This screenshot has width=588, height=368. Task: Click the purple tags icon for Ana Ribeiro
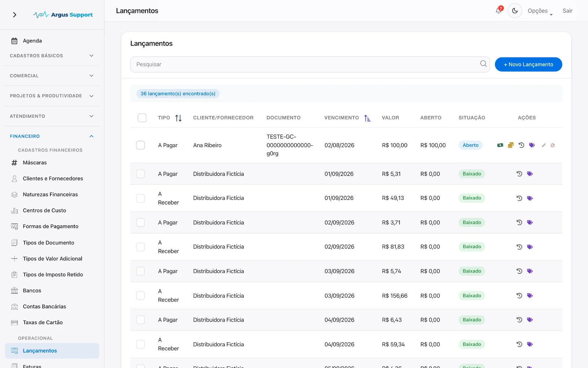(x=532, y=145)
